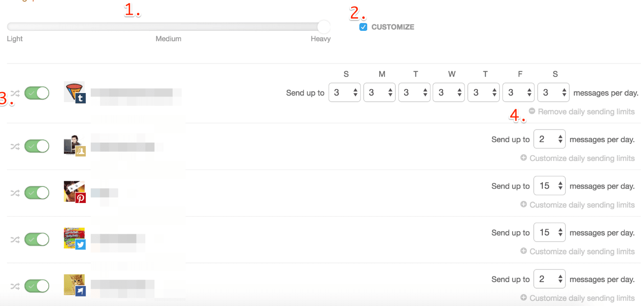
Task: Uncheck the CUSTOMIZE checkbox
Action: point(363,27)
